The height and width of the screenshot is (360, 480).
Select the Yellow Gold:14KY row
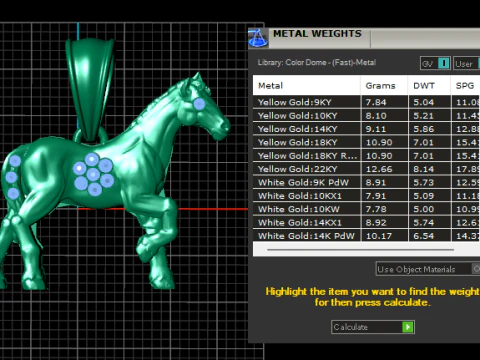point(366,129)
